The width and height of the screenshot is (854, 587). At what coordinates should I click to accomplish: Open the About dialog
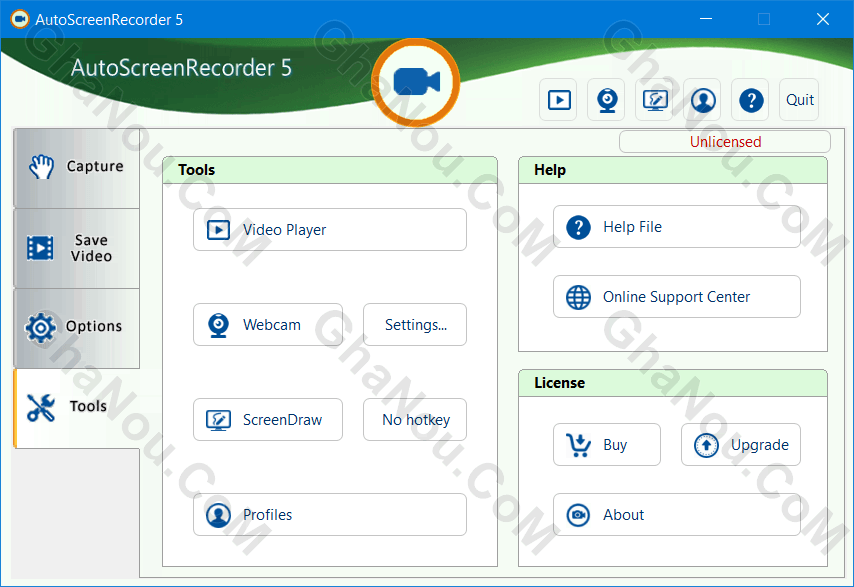677,515
